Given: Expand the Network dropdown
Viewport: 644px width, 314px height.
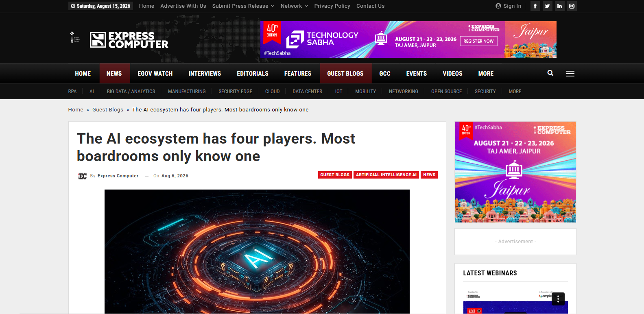Looking at the screenshot, I should coord(294,6).
